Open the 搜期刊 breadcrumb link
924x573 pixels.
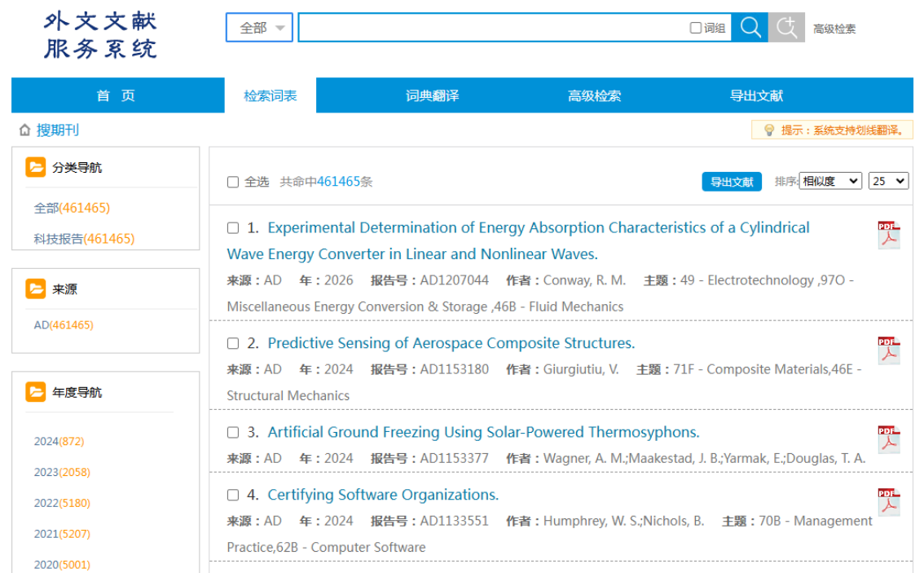pyautogui.click(x=58, y=130)
